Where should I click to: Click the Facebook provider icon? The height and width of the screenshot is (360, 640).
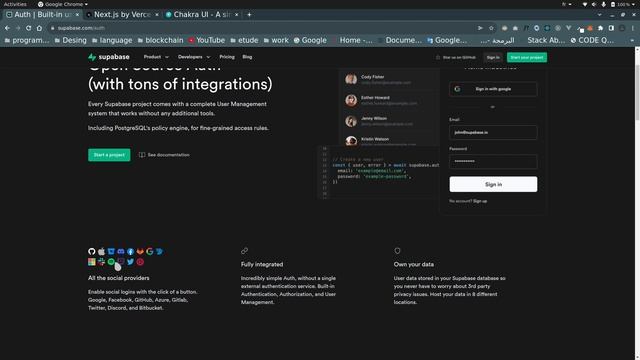(130, 251)
